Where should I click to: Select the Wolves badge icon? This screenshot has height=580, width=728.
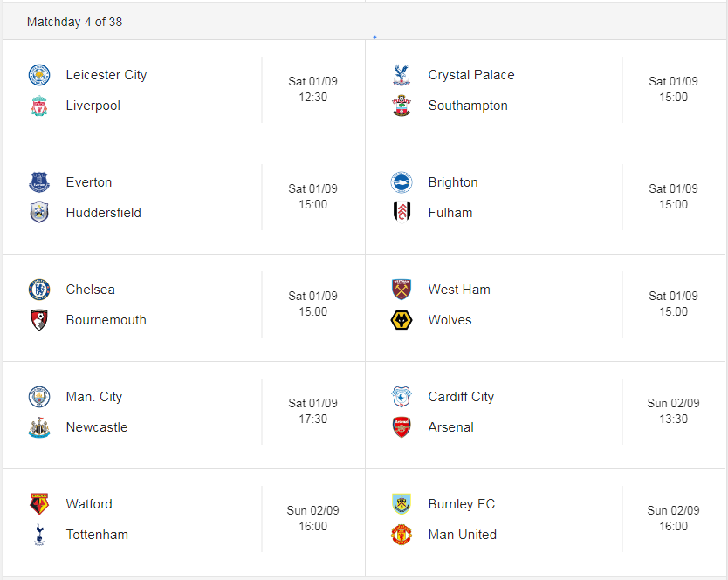(402, 320)
